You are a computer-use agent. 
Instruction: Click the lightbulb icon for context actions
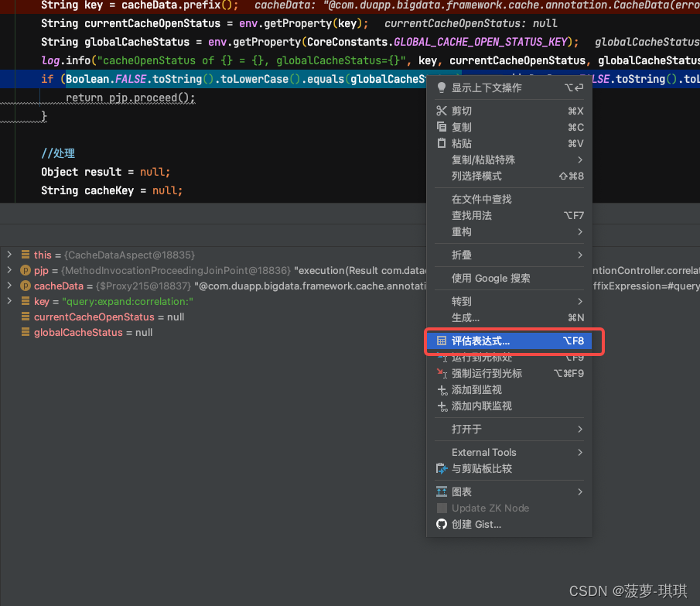tap(442, 88)
